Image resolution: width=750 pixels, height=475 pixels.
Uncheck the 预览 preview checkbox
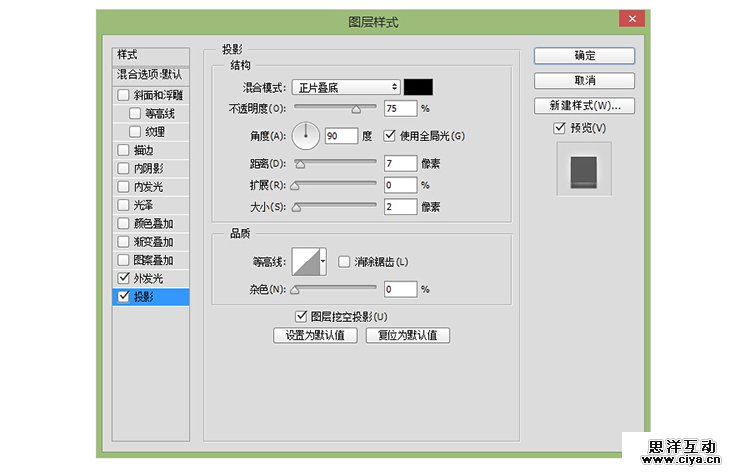click(x=560, y=128)
